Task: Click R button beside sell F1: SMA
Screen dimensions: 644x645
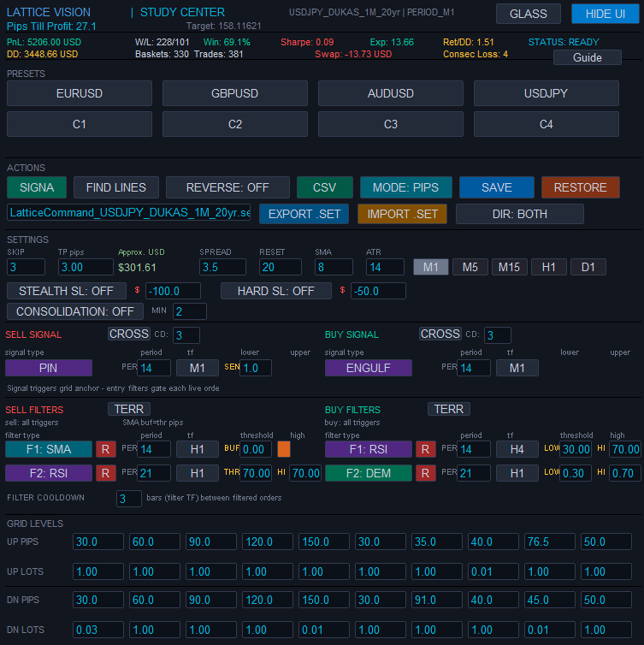Action: pos(106,449)
